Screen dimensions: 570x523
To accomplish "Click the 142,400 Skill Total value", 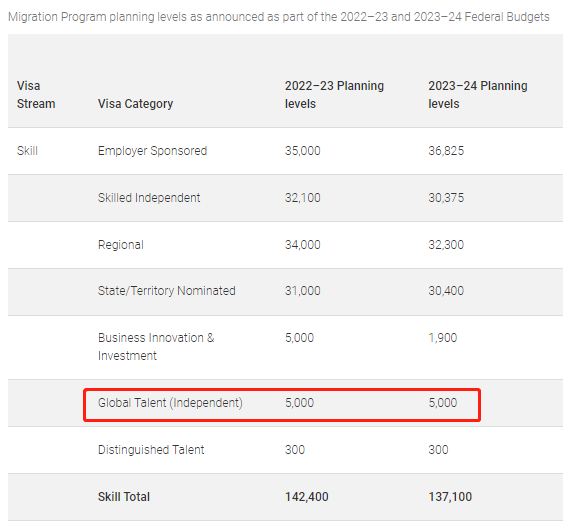I will 306,497.
